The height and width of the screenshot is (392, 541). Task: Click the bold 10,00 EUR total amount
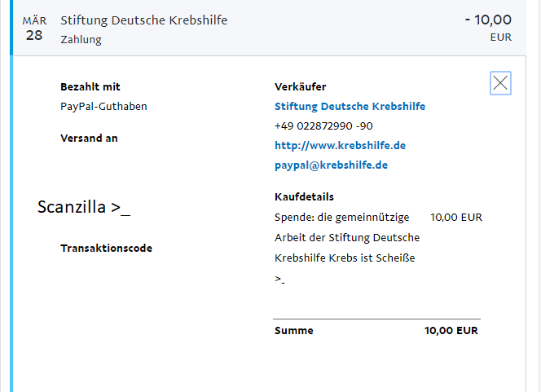tap(451, 331)
